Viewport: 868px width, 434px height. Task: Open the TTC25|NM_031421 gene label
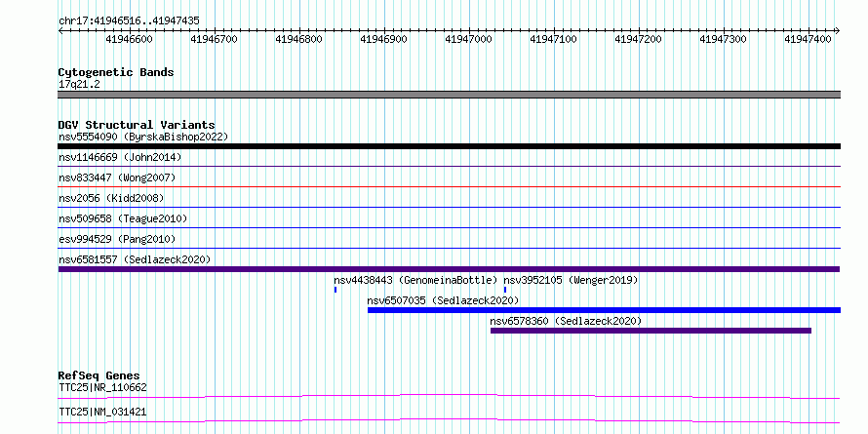pyautogui.click(x=103, y=412)
